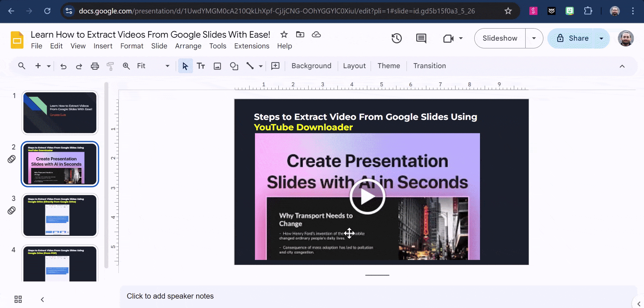This screenshot has height=308, width=644.
Task: Open the Insert image tool
Action: pos(217,66)
